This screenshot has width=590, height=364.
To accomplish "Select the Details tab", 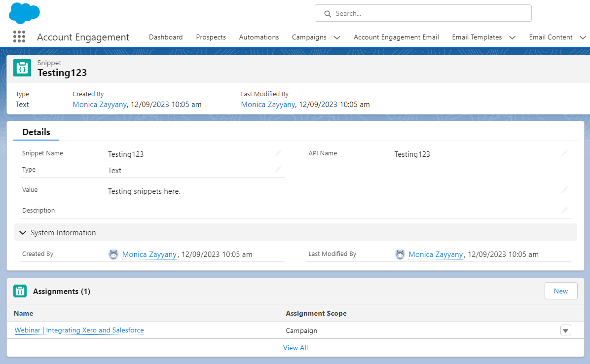I will [x=36, y=132].
